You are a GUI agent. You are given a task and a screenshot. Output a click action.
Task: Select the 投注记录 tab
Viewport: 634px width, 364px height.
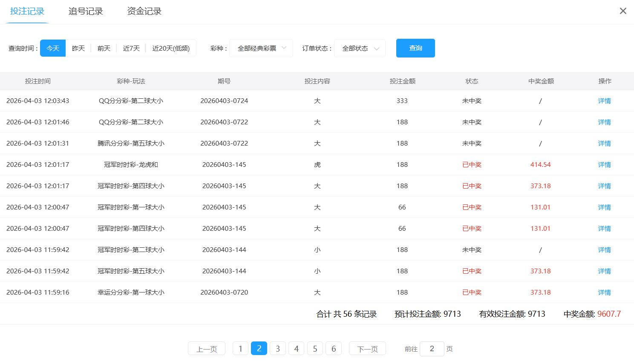[x=27, y=11]
